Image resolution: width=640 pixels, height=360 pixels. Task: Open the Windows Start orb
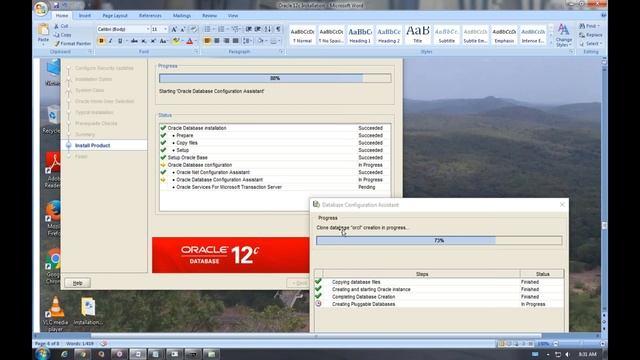point(42,354)
